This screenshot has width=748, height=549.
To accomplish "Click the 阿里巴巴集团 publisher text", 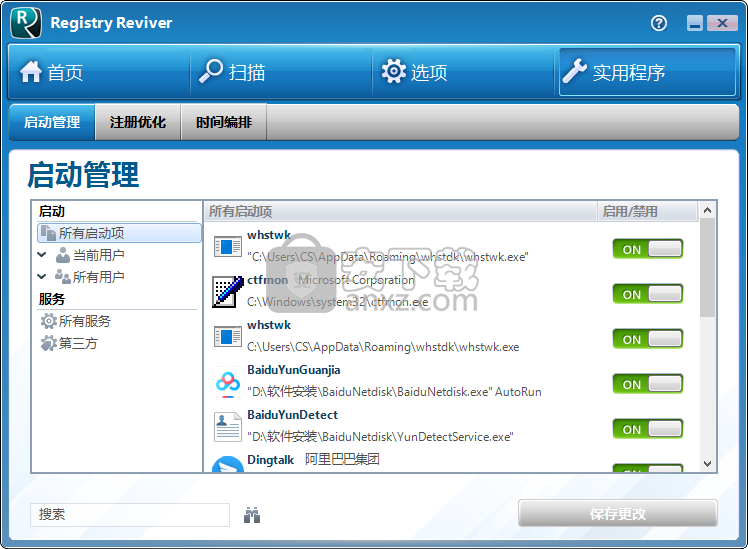I will 342,459.
